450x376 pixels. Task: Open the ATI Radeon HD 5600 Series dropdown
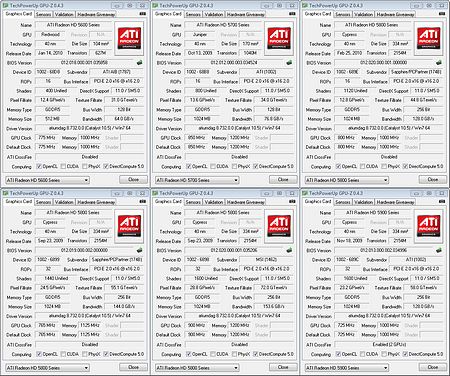[47, 180]
